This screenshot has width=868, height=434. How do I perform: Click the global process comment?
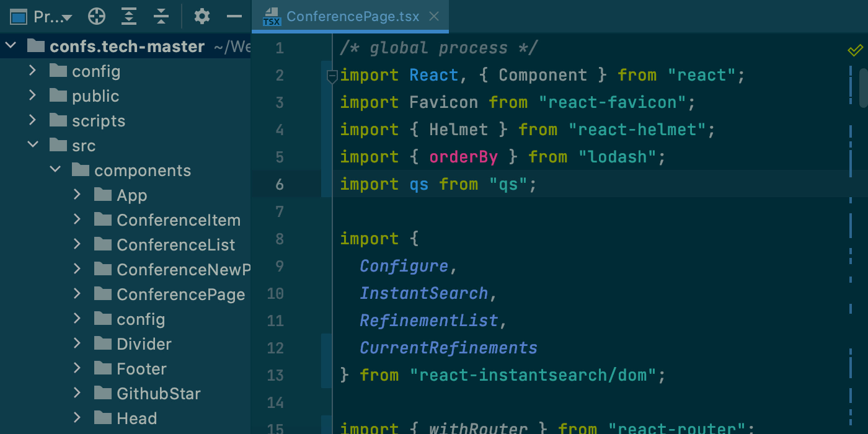[x=439, y=48]
